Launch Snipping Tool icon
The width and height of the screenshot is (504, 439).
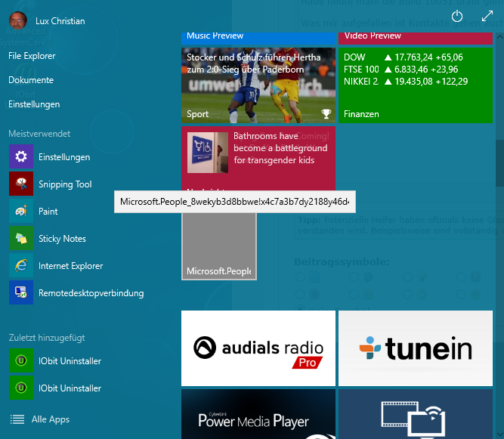click(x=21, y=184)
